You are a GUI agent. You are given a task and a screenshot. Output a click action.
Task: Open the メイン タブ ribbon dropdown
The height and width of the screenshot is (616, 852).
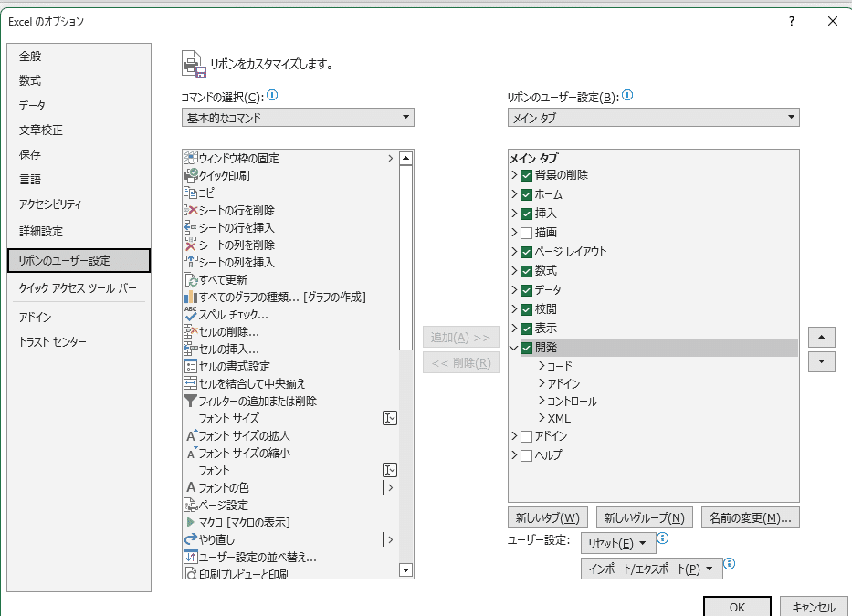(653, 118)
